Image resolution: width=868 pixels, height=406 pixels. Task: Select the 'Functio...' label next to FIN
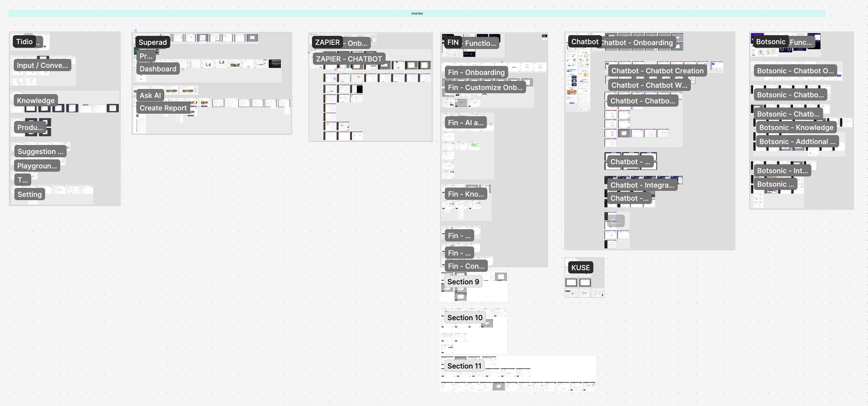tap(480, 43)
